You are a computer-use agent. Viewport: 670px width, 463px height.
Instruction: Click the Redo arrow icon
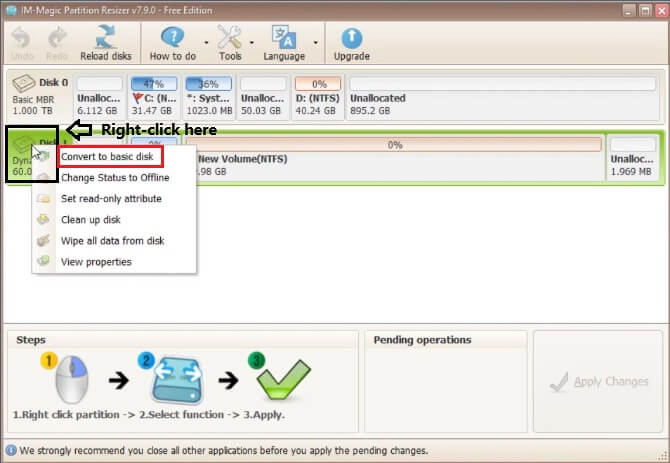pos(57,38)
